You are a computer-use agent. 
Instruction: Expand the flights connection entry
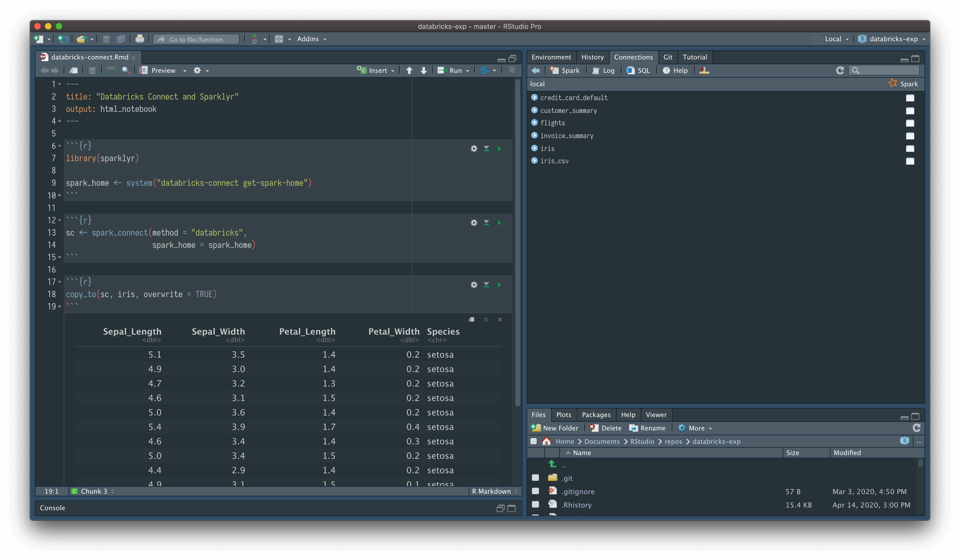pos(534,123)
